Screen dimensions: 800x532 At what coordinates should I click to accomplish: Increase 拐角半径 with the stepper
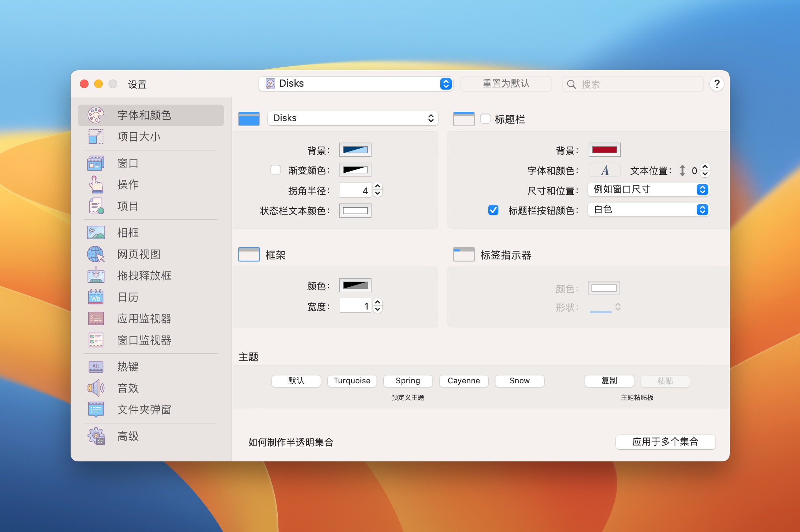pos(377,187)
